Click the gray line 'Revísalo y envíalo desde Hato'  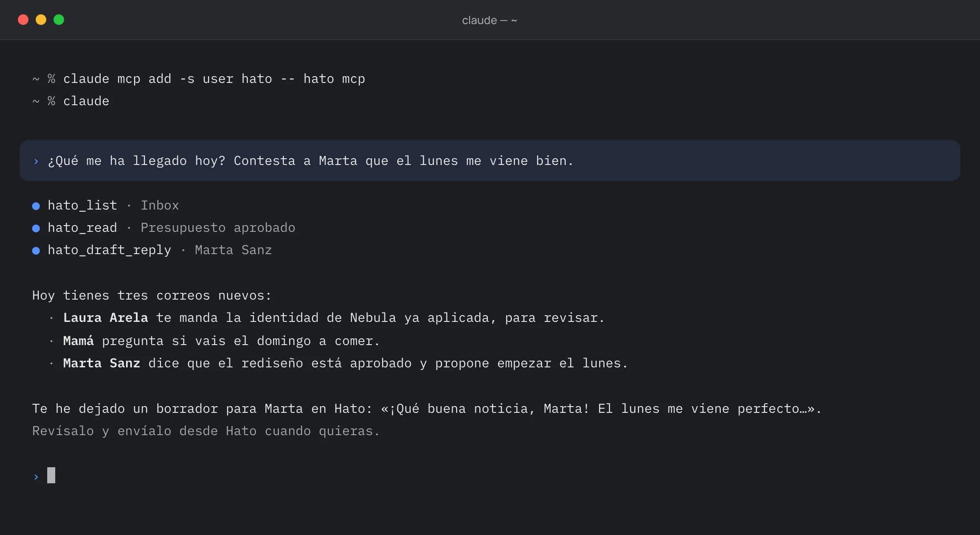[206, 431]
